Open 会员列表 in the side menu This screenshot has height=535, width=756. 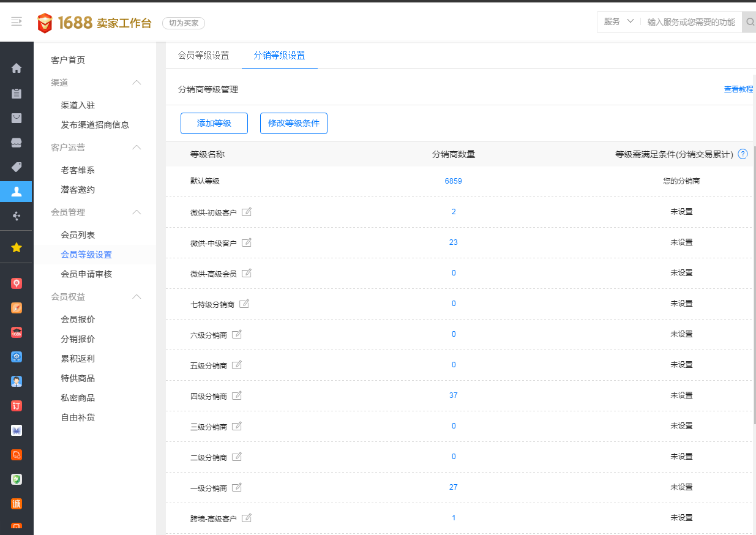pyautogui.click(x=78, y=235)
